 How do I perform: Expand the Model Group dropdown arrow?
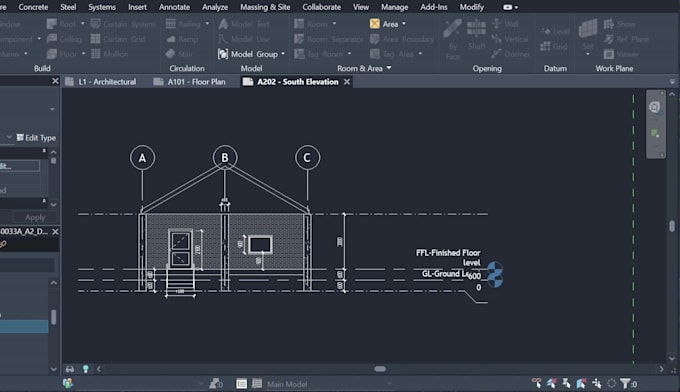[x=283, y=54]
